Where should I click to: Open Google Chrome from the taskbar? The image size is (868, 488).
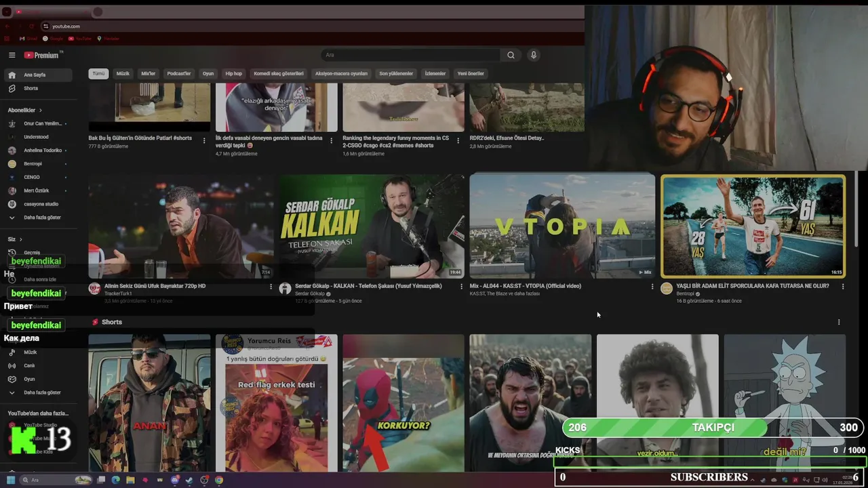(218, 480)
